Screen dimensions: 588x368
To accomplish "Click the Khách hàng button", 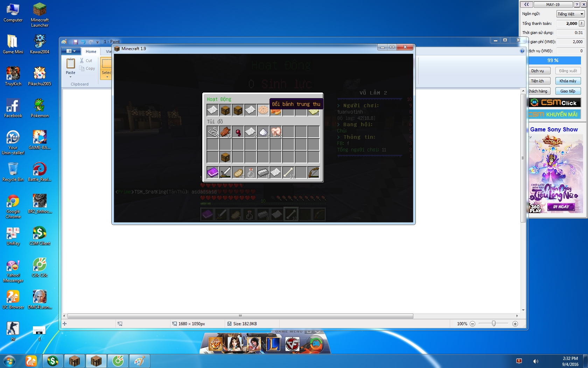I will pos(538,91).
